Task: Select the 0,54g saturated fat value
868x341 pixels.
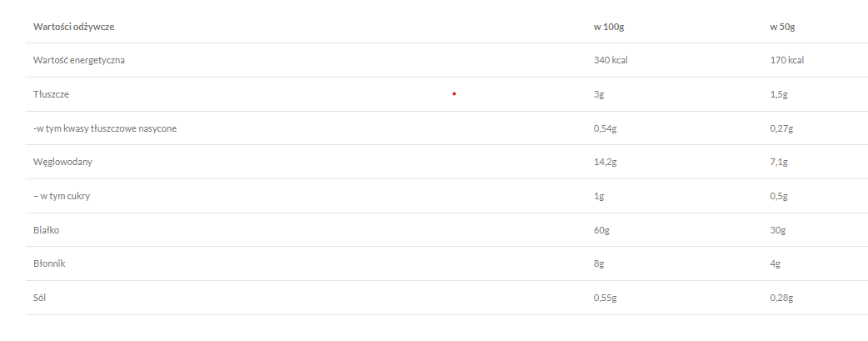Action: click(606, 128)
